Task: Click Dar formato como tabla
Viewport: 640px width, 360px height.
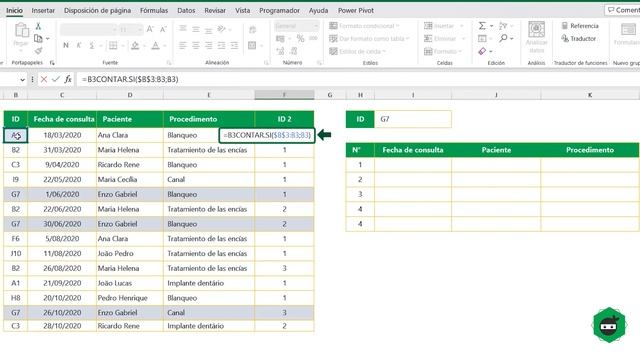Action: pos(369,38)
